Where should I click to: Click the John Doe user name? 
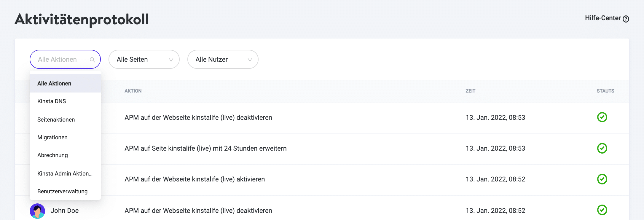coord(64,211)
